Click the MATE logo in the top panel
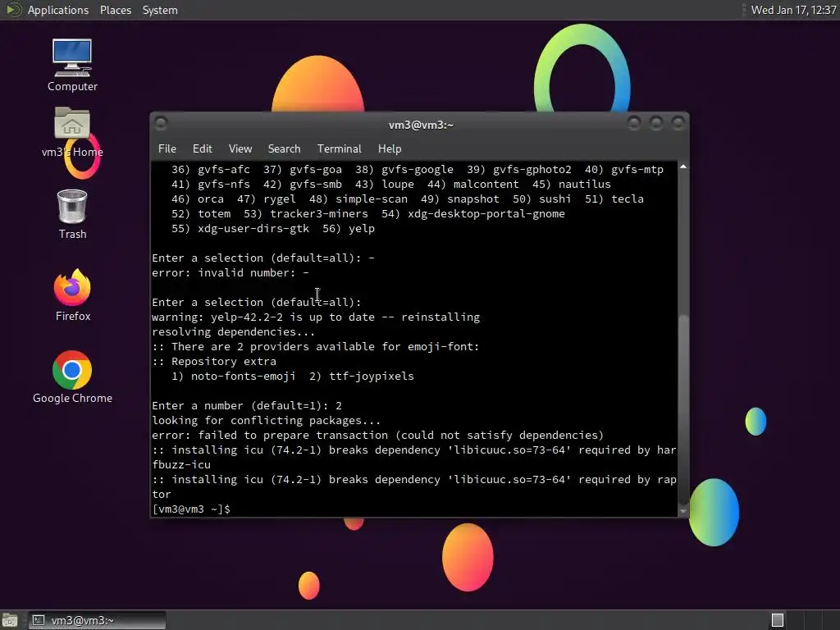This screenshot has width=840, height=630. pos(13,10)
